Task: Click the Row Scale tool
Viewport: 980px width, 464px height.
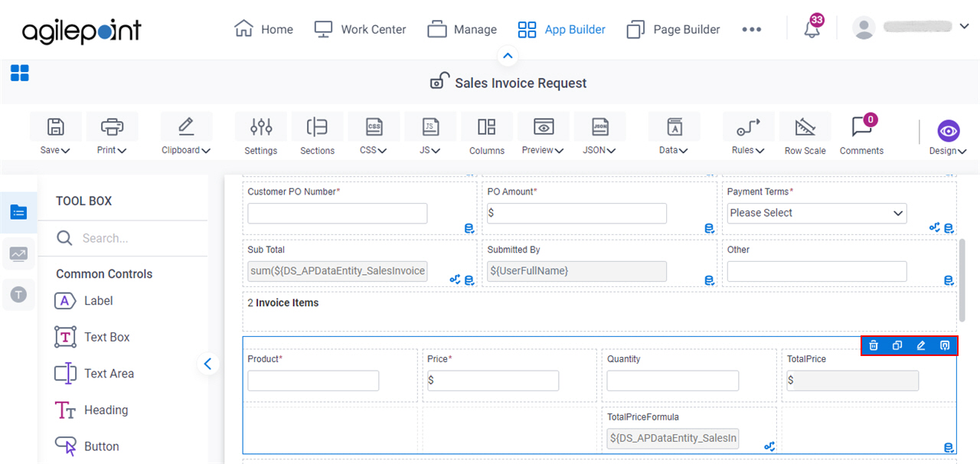Action: (805, 135)
